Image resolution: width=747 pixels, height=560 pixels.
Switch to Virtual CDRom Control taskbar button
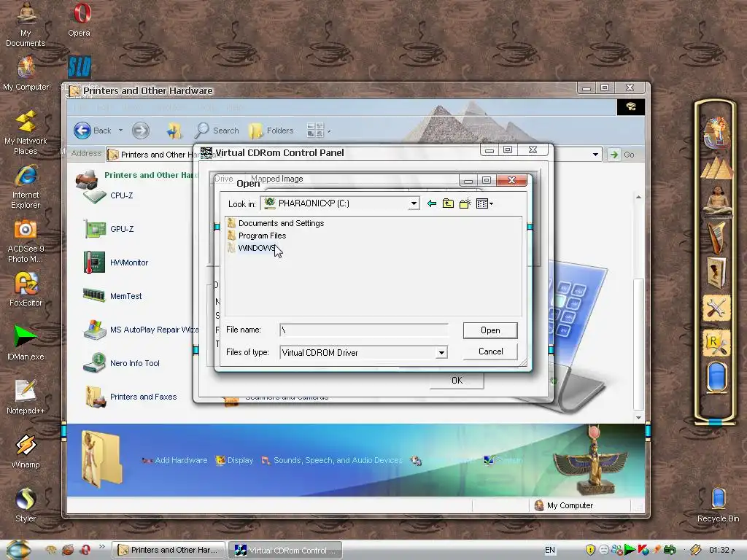tap(285, 550)
